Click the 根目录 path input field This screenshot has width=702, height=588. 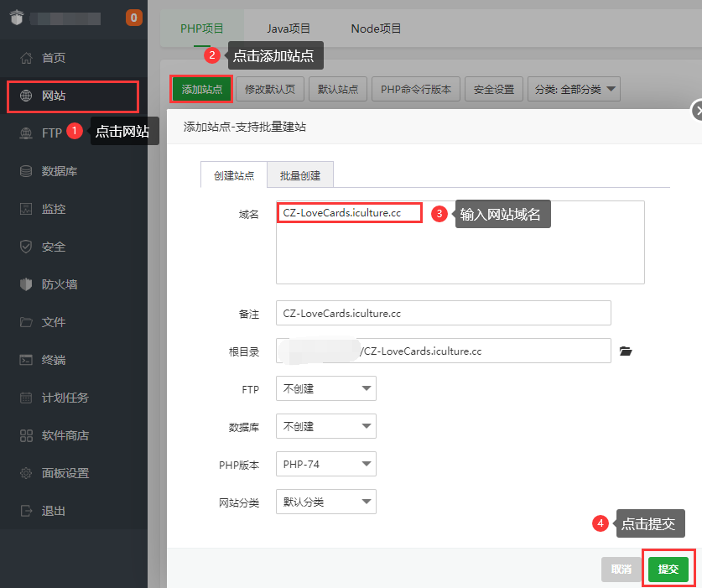point(443,351)
